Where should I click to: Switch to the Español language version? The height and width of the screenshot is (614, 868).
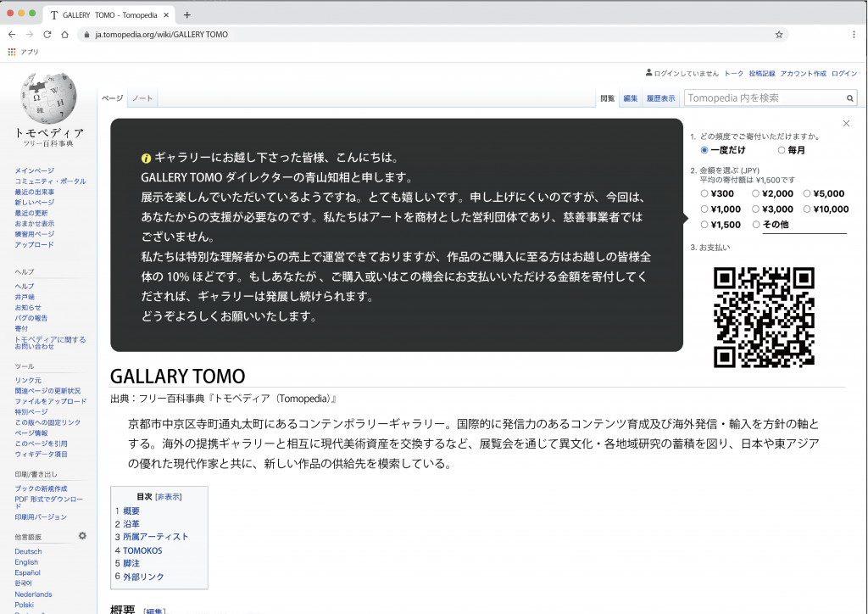[27, 572]
